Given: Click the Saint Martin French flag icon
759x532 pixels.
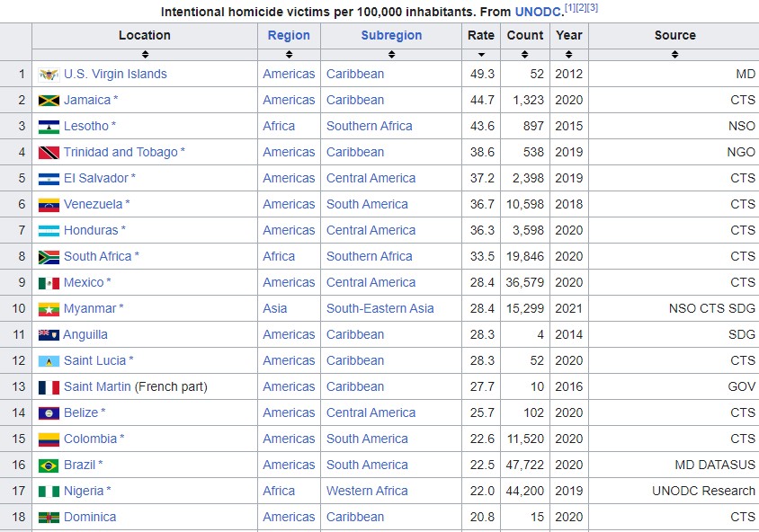Looking at the screenshot, I should coord(49,387).
